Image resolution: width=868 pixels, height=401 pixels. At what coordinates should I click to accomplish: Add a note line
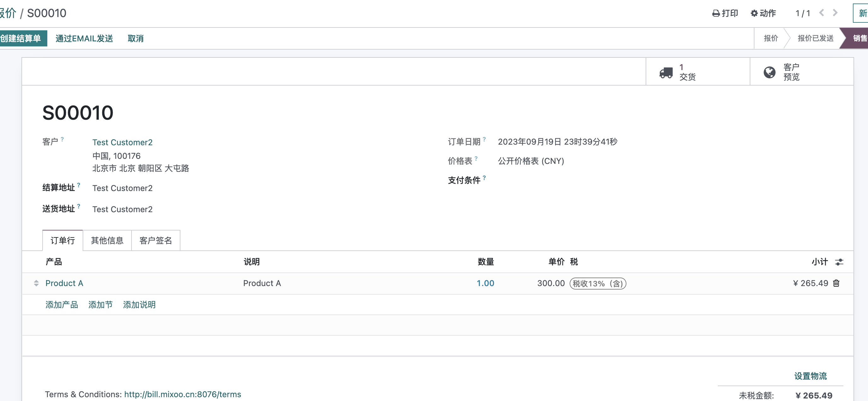coord(139,305)
